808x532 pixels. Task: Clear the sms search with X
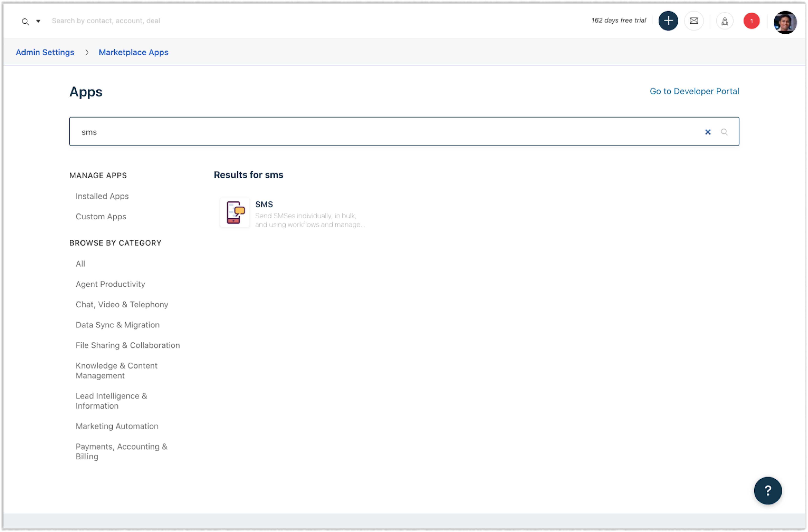coord(708,132)
